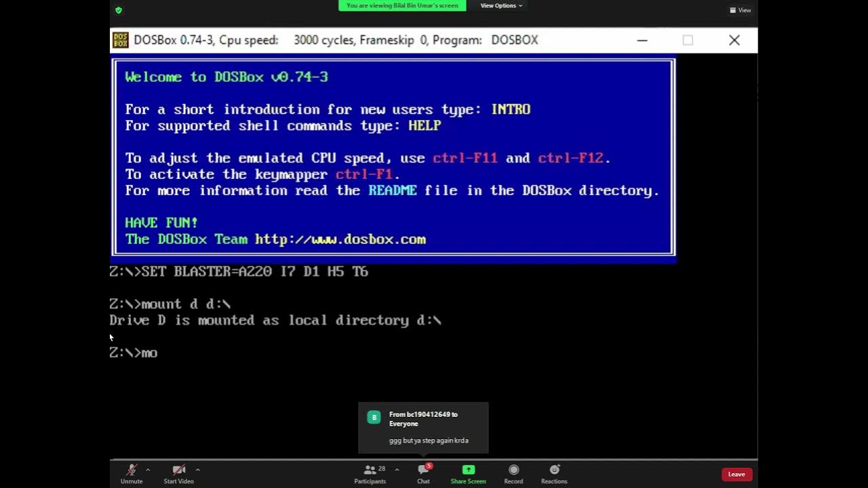The image size is (868, 488).
Task: Click the 'ctrl-F1' keymapper text
Action: point(364,174)
